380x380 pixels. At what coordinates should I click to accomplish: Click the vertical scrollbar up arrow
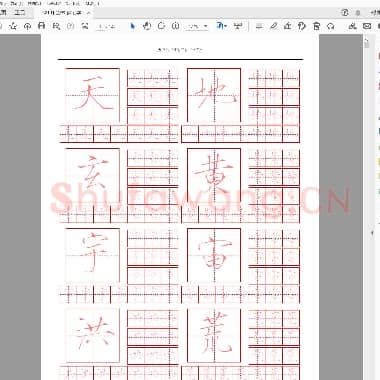point(366,41)
